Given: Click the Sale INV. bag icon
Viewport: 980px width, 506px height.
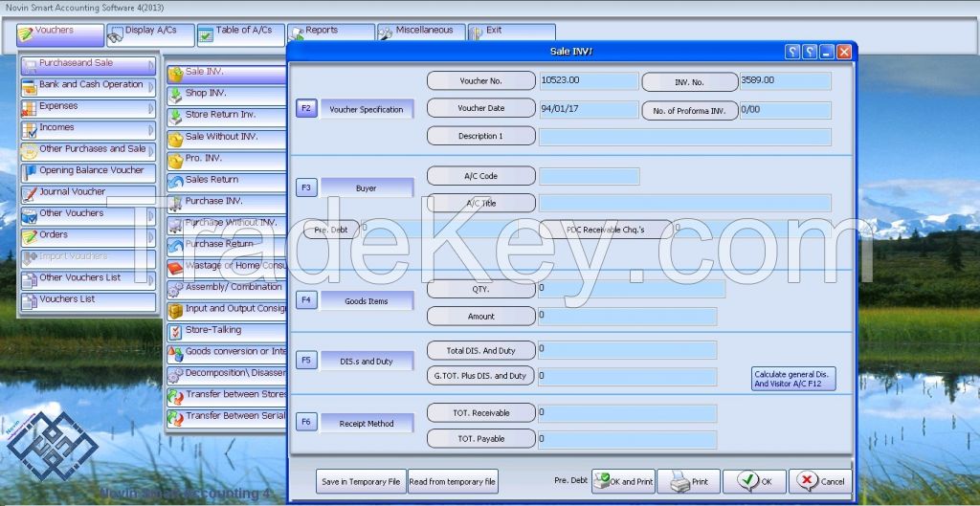Looking at the screenshot, I should [176, 74].
